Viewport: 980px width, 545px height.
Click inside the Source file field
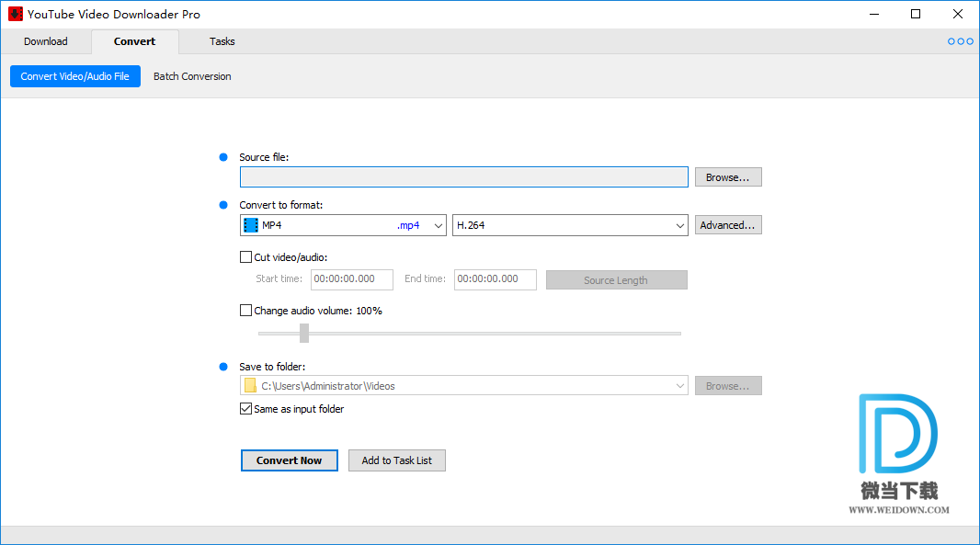[463, 176]
